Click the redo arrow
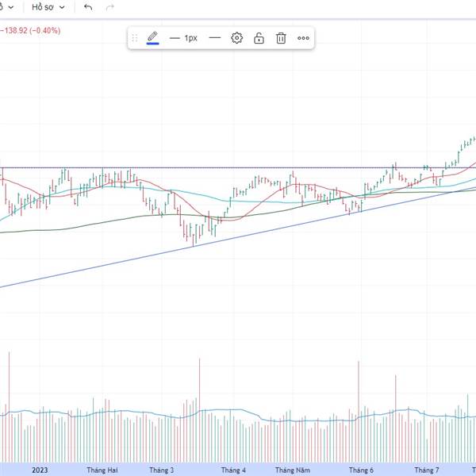The width and height of the screenshot is (476, 476). pos(110,7)
